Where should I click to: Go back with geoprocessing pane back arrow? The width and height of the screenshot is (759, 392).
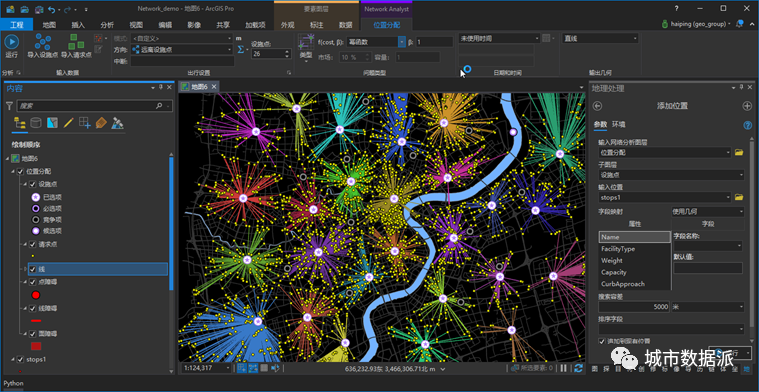click(x=597, y=106)
